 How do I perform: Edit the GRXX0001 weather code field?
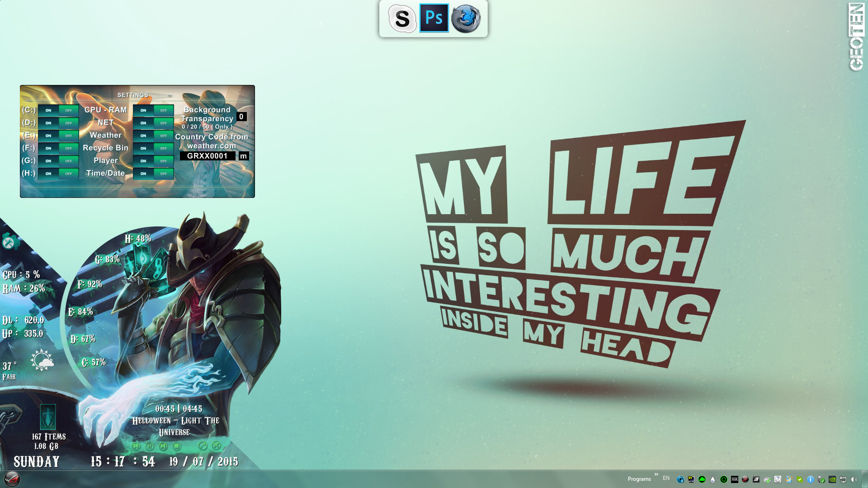208,156
